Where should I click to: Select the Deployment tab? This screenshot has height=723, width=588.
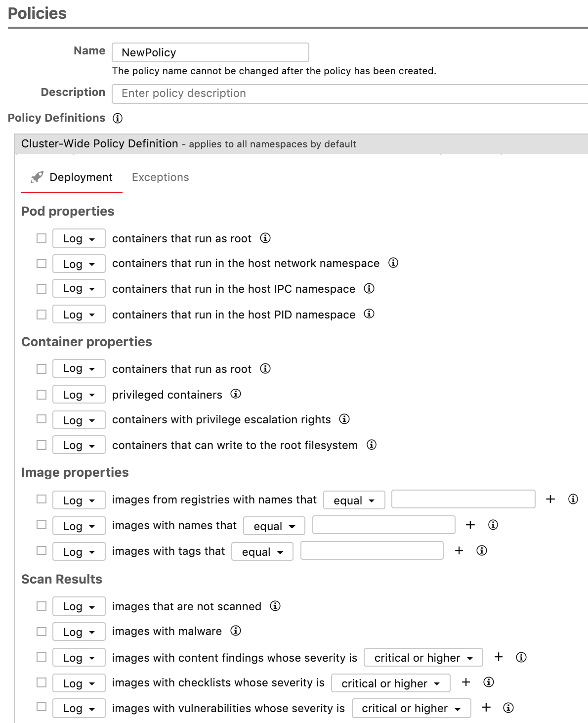(x=72, y=177)
